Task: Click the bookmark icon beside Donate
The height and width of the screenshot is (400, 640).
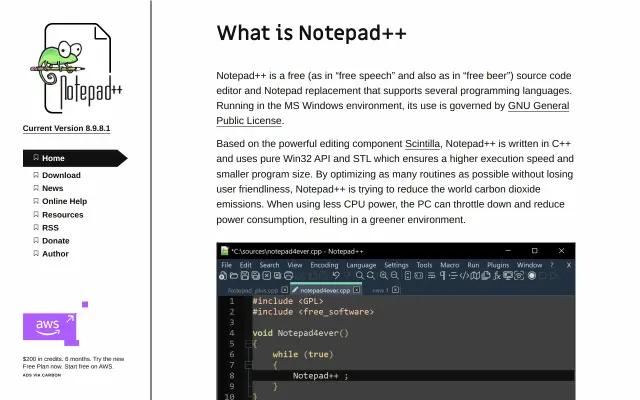Action: point(36,240)
